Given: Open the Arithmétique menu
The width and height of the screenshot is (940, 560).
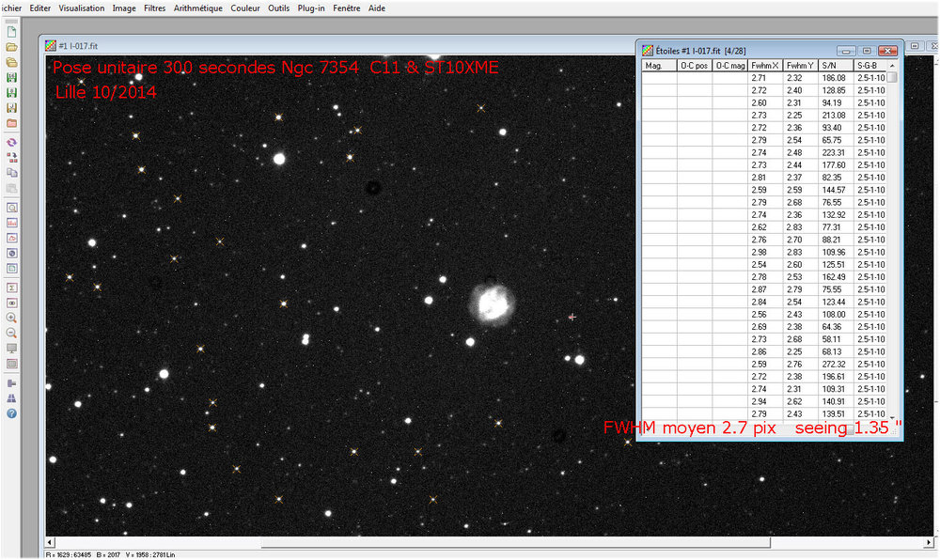Looking at the screenshot, I should [197, 8].
